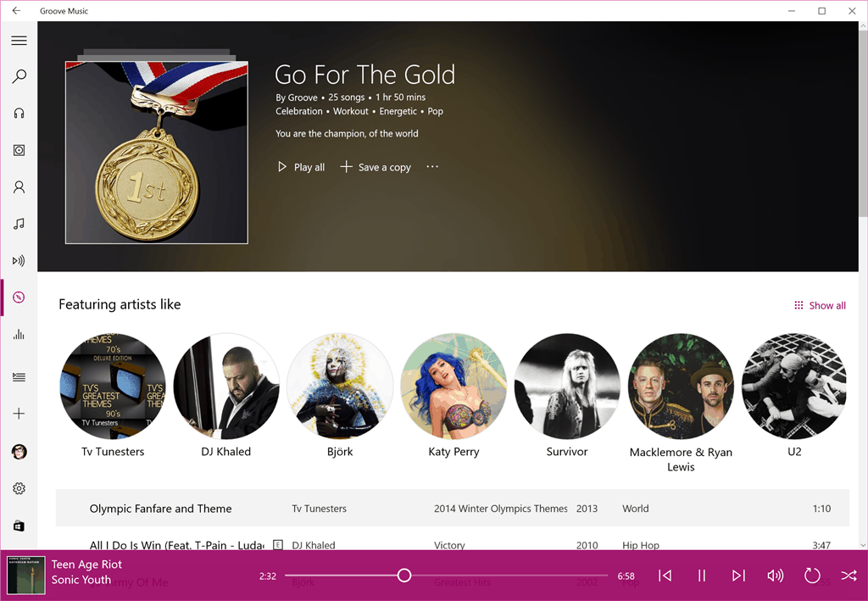The width and height of the screenshot is (868, 601).
Task: Open the Store shopping bag icon
Action: 19,526
